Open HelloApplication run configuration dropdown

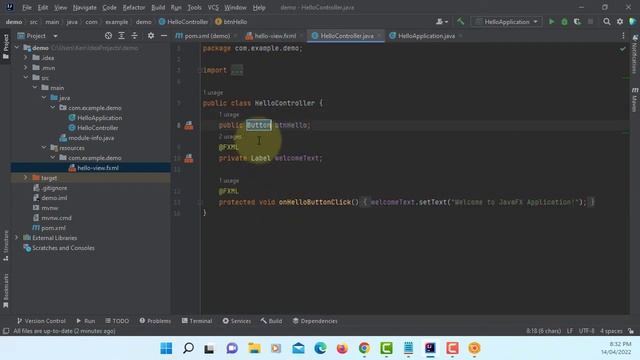click(x=507, y=22)
